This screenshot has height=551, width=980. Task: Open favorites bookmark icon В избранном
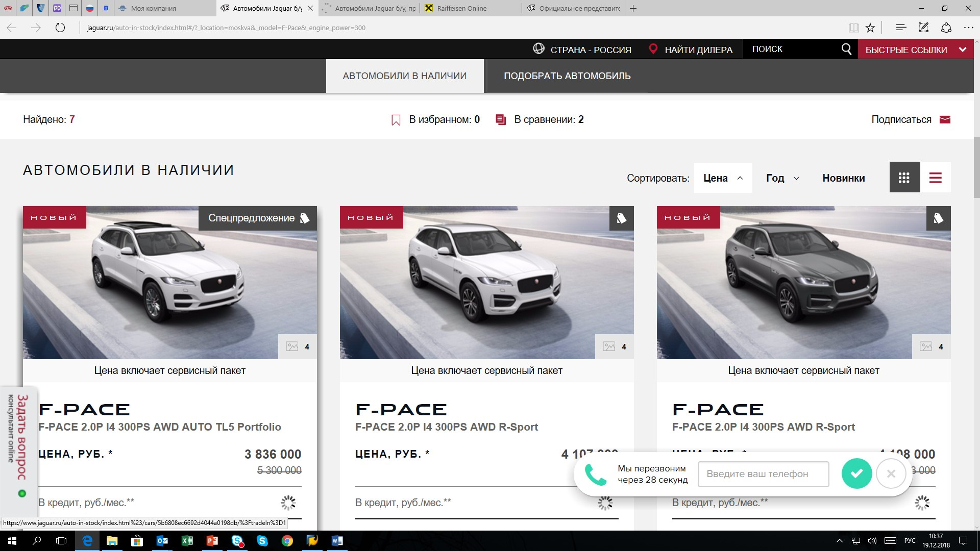tap(396, 120)
